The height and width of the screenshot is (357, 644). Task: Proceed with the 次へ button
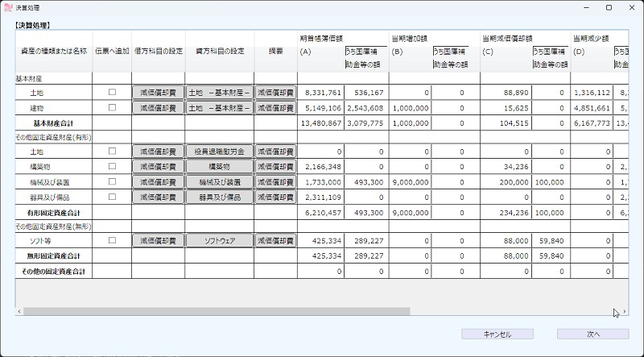point(592,334)
